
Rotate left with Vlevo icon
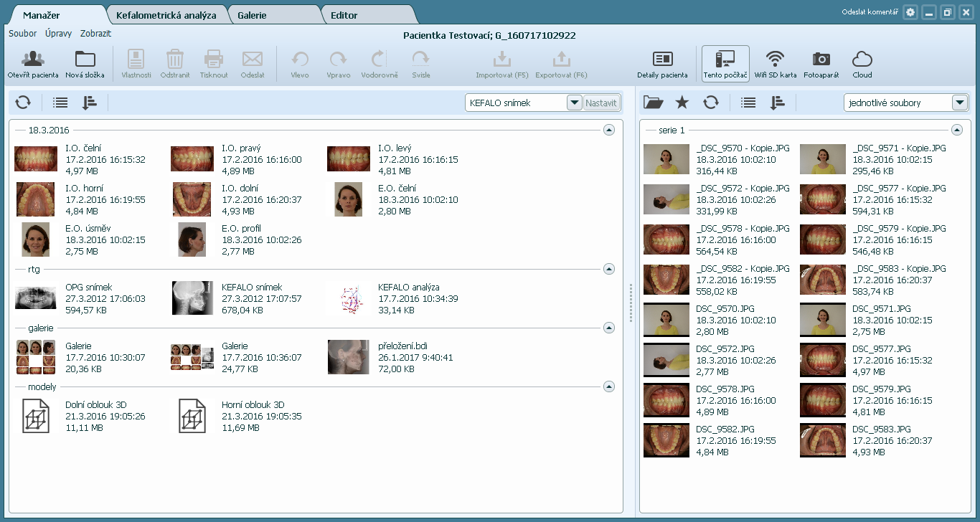[x=300, y=65]
